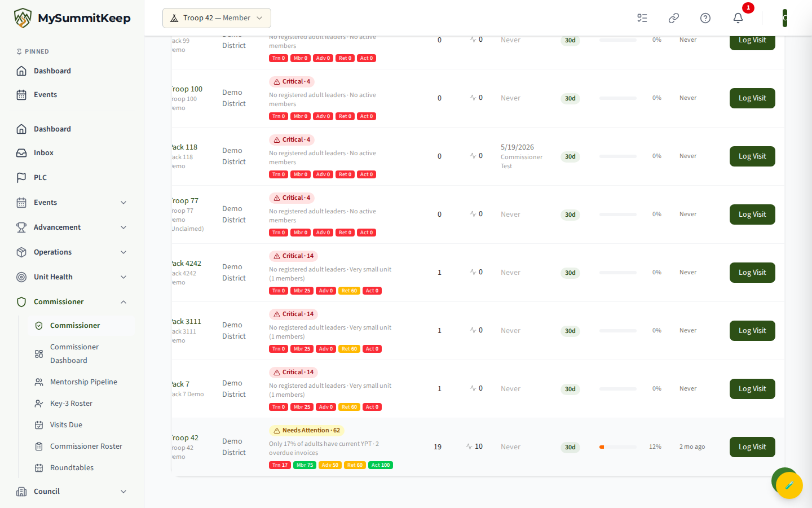Screen dimensions: 812x508
Task: Click the Key-3 Roster person icon
Action: [x=39, y=404]
